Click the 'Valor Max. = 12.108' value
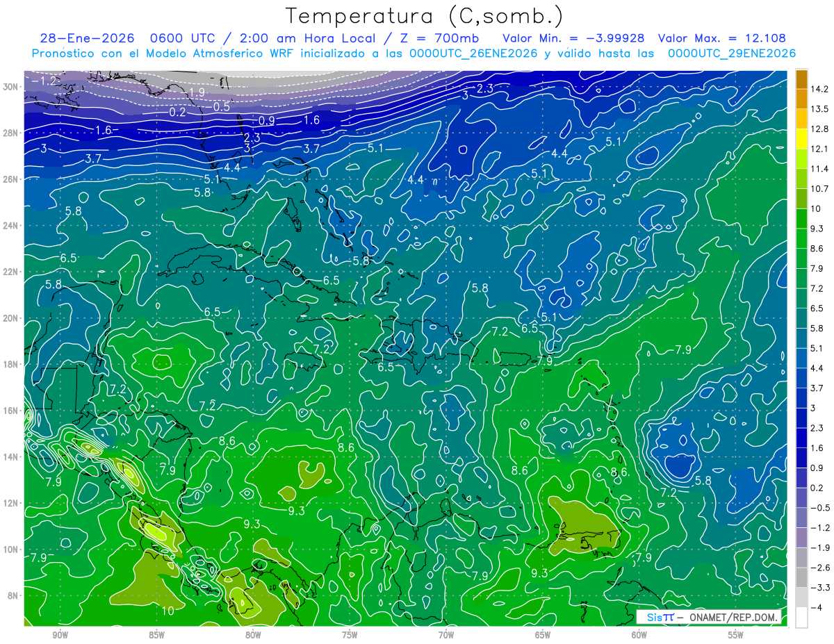This screenshot has height=644, width=834. (x=721, y=38)
